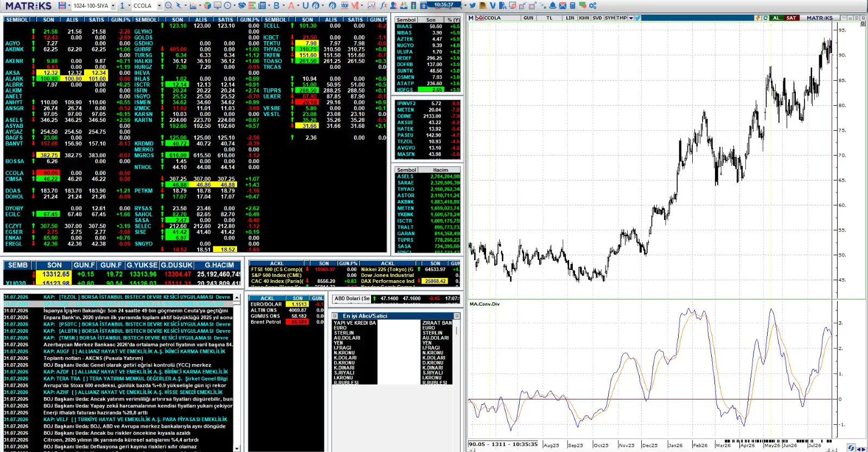
Task: Click the ABD Dolari quote row
Action: [x=397, y=299]
